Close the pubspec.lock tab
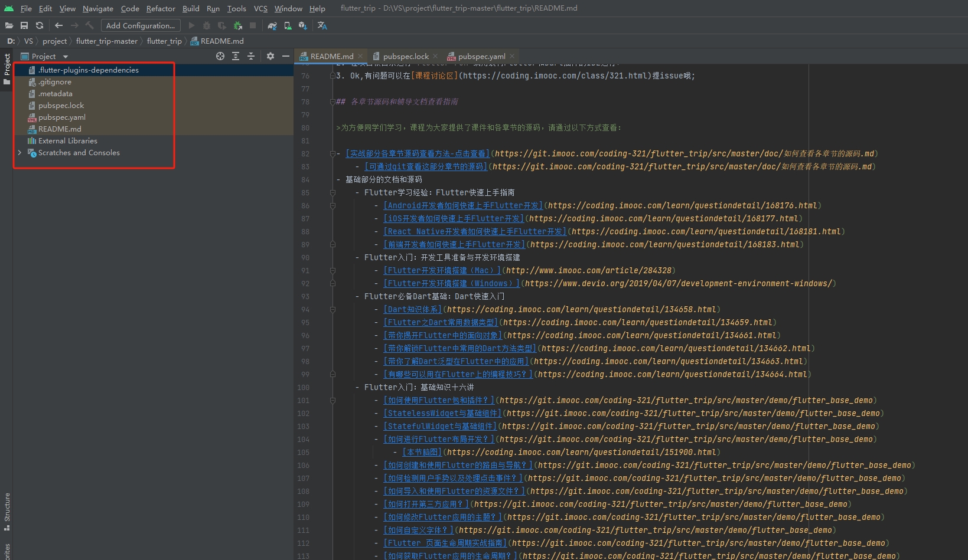 coord(435,56)
